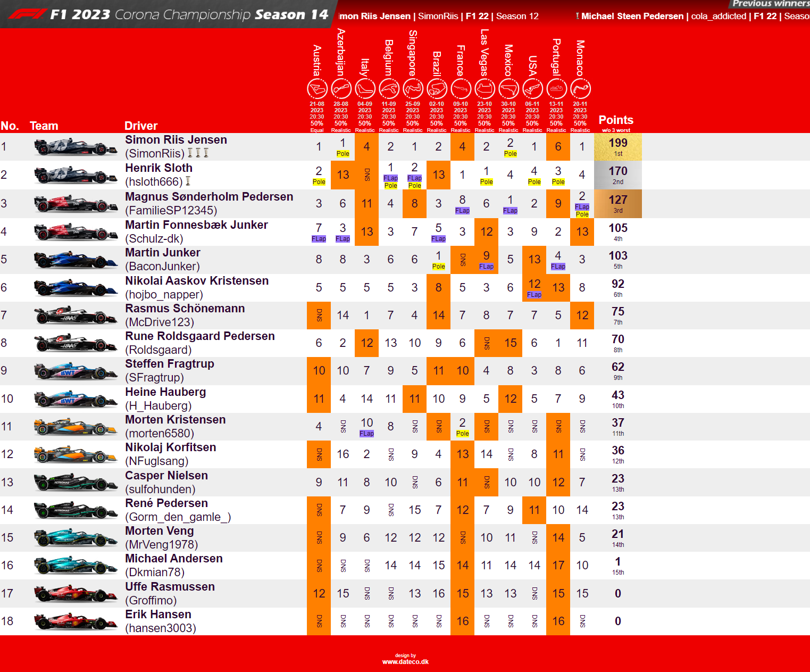
Task: Click the Points column header
Action: coord(616,120)
